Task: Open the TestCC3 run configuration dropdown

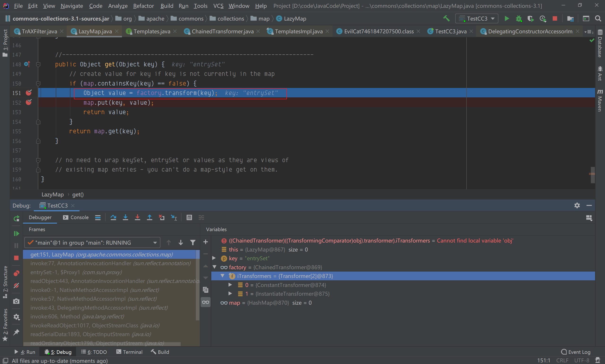Action: pyautogui.click(x=476, y=19)
